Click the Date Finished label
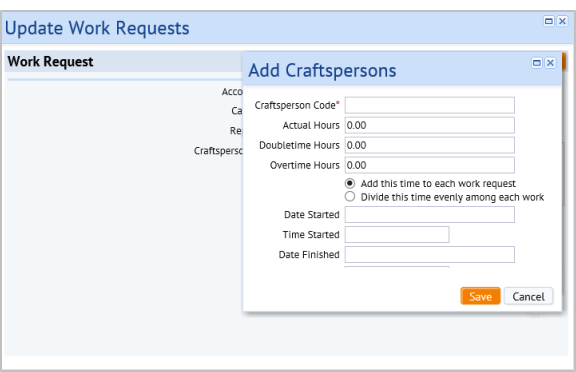 (309, 254)
